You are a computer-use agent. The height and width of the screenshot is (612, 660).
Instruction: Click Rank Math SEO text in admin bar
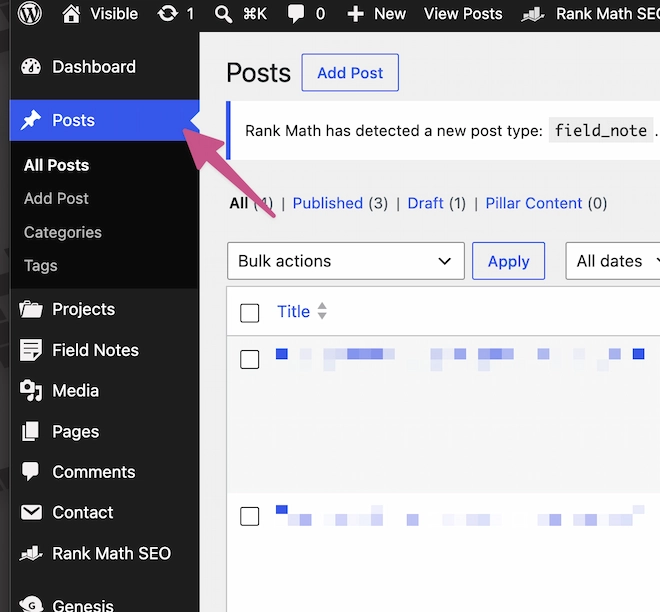608,14
